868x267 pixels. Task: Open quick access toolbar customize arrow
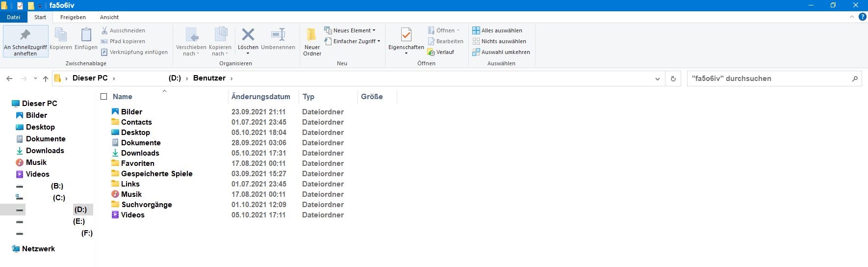point(40,6)
